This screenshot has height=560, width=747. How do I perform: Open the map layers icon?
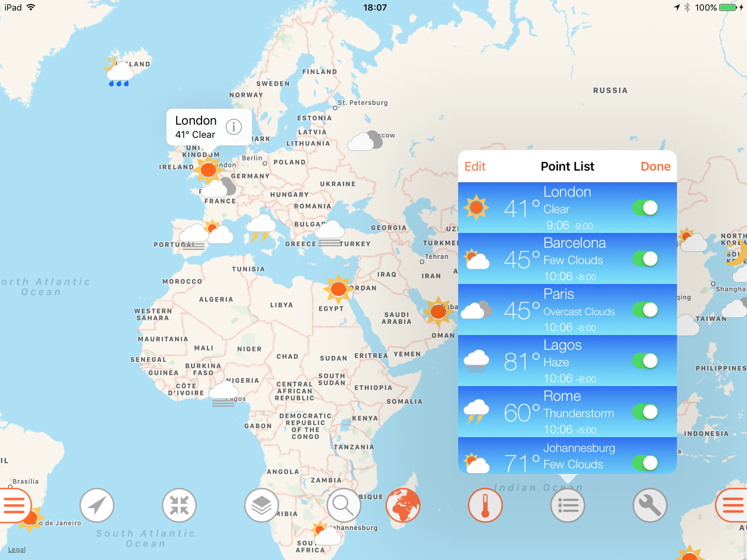(x=261, y=505)
